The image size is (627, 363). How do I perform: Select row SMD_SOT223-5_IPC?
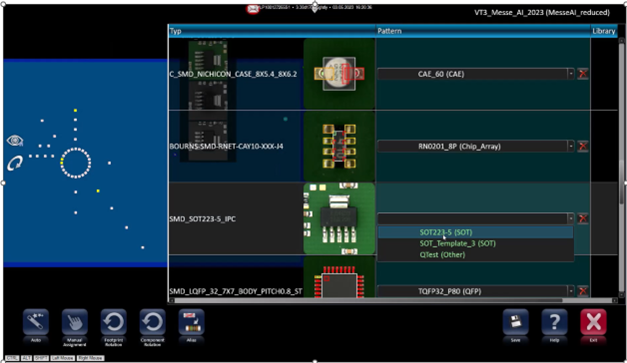click(202, 219)
